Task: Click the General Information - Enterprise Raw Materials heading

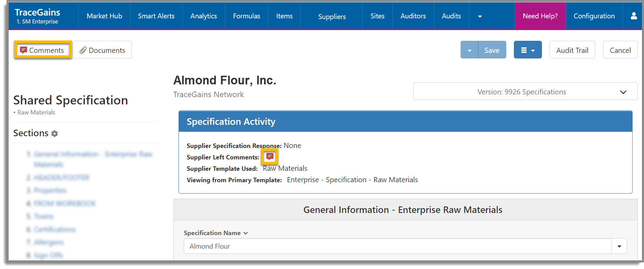Action: 403,210
